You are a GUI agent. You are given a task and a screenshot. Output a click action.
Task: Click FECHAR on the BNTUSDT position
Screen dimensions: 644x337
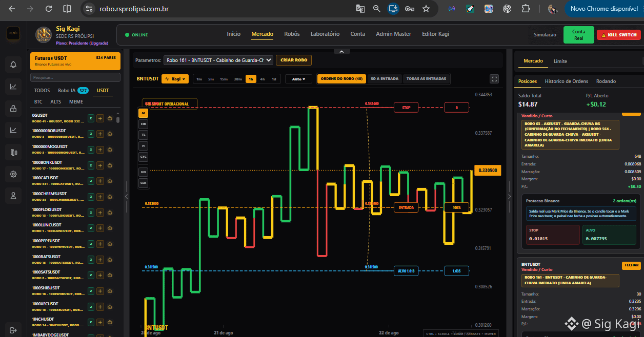click(631, 265)
